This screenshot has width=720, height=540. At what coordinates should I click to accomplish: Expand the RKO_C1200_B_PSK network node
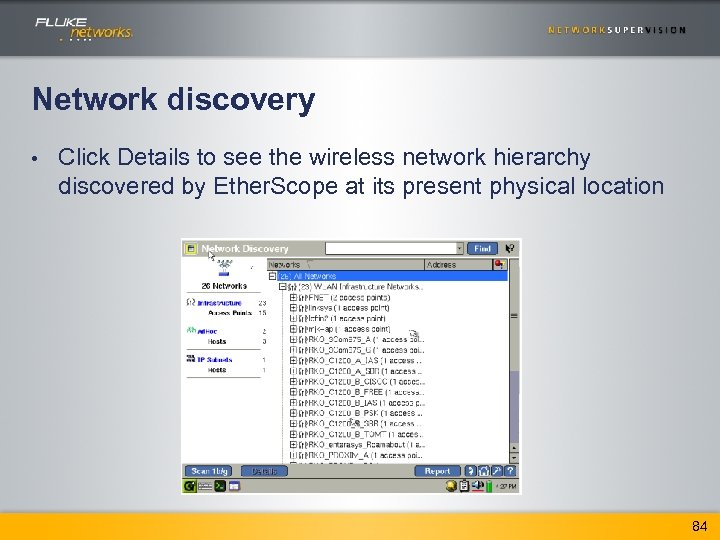(293, 413)
